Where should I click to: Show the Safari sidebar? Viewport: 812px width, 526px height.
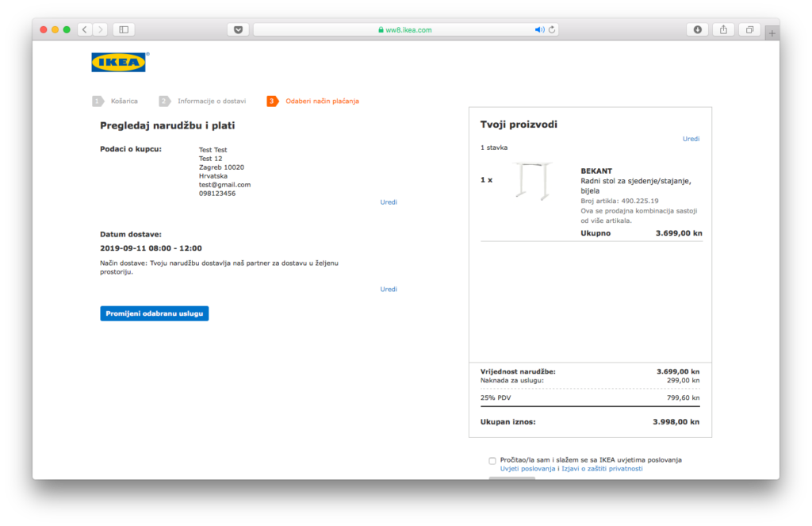(124, 29)
